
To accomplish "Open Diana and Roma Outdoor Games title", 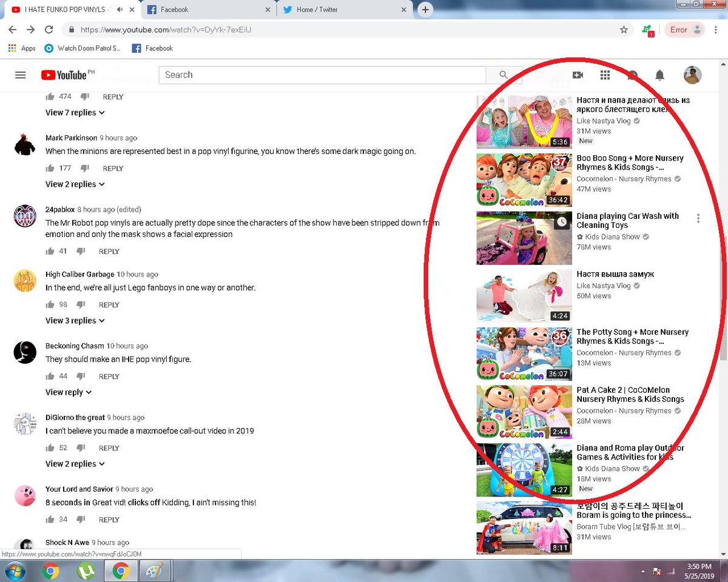I will pos(630,453).
